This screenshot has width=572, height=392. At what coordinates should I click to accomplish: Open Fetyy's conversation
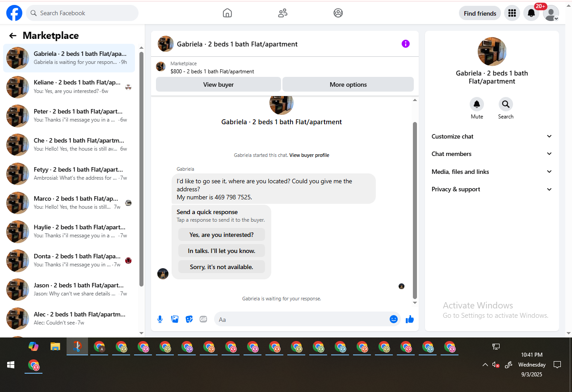[69, 174]
